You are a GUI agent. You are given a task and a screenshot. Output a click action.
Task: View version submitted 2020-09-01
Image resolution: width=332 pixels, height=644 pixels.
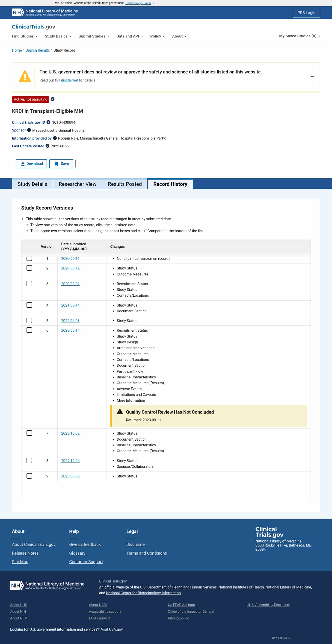[x=70, y=284]
